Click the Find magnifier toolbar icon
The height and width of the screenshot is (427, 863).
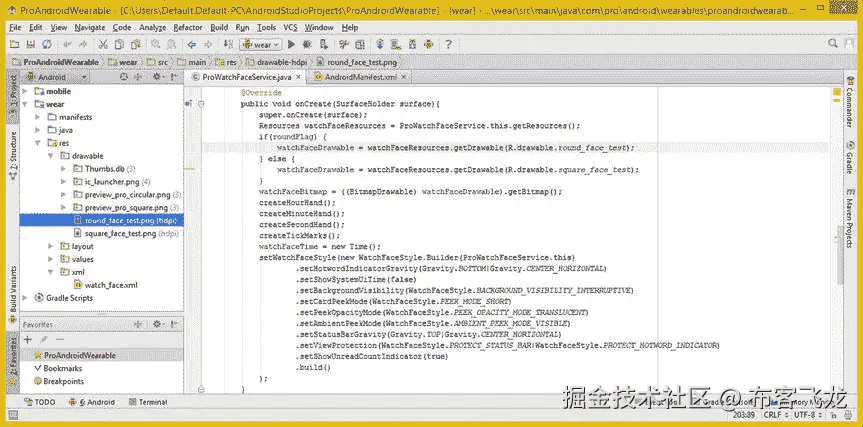[x=156, y=45]
